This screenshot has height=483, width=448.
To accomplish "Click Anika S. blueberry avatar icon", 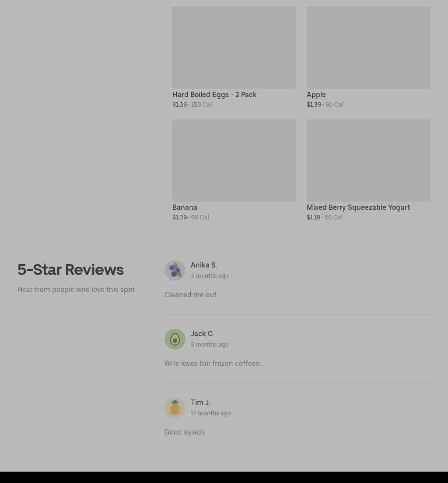I will click(175, 271).
